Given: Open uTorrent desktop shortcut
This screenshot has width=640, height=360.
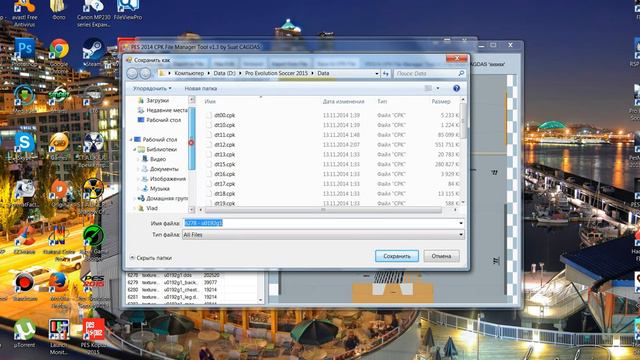Looking at the screenshot, I should point(24,333).
